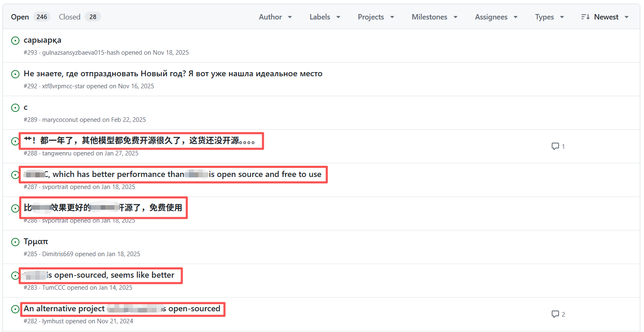Click the open status icon on issue #292
The width and height of the screenshot is (644, 332).
tap(15, 74)
